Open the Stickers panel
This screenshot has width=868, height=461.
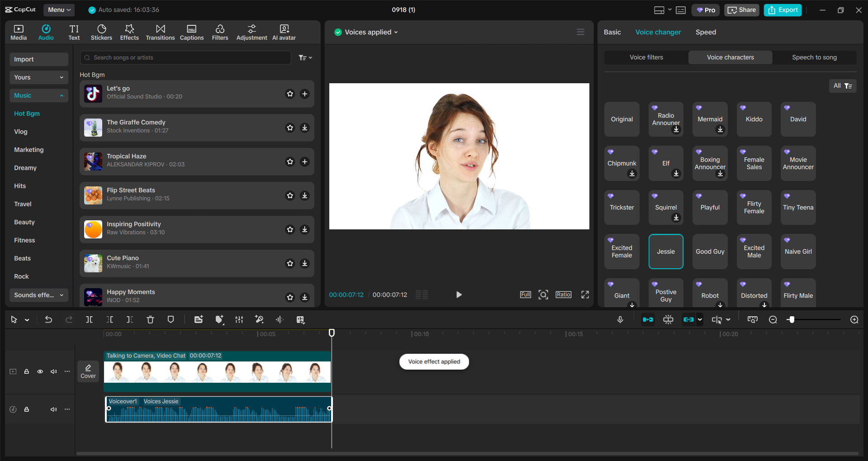pos(101,32)
